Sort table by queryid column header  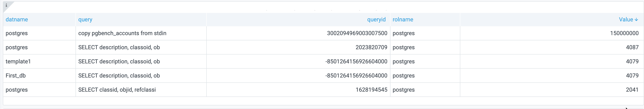376,20
